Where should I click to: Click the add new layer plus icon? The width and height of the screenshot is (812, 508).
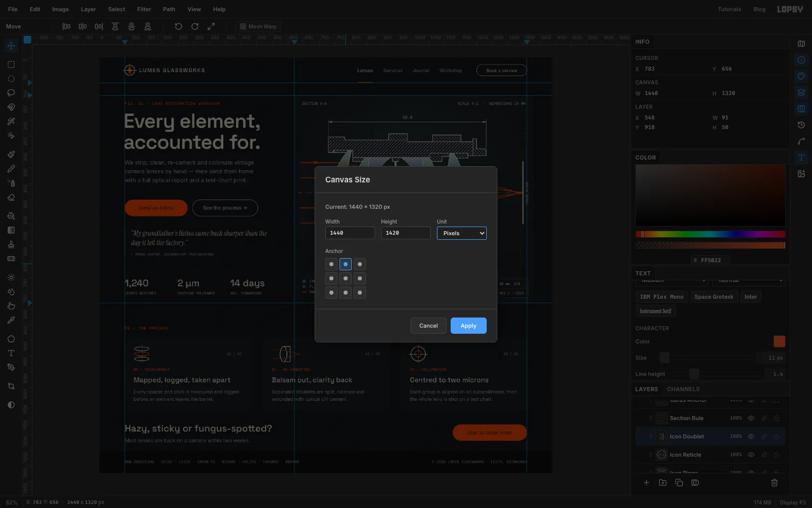tap(647, 483)
